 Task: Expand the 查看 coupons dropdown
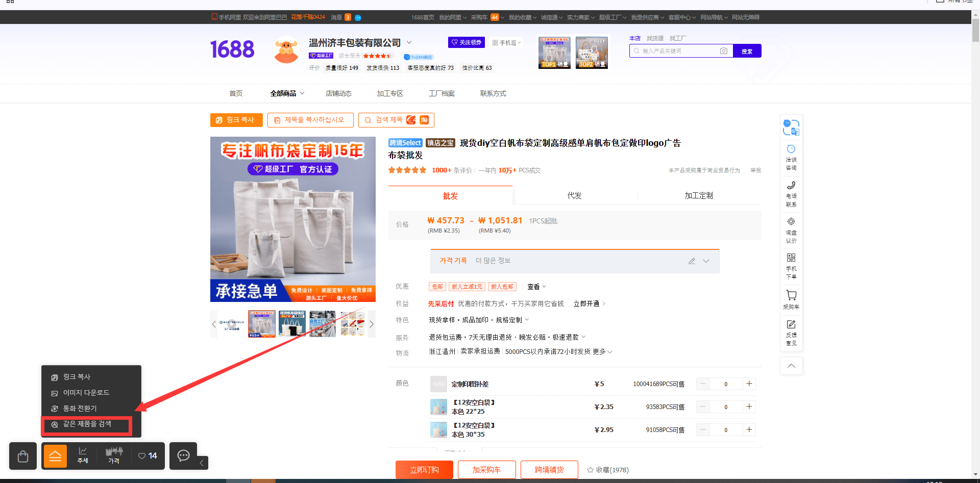[x=537, y=287]
